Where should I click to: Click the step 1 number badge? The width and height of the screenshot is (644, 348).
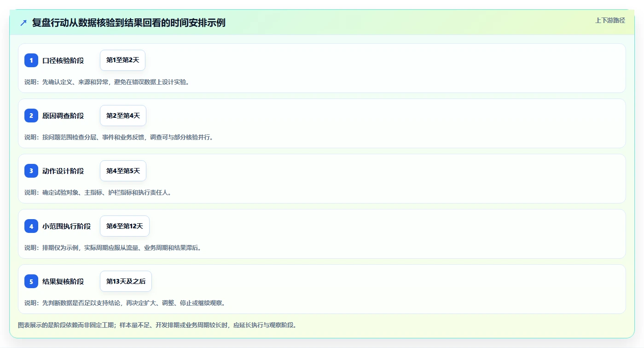click(x=31, y=60)
